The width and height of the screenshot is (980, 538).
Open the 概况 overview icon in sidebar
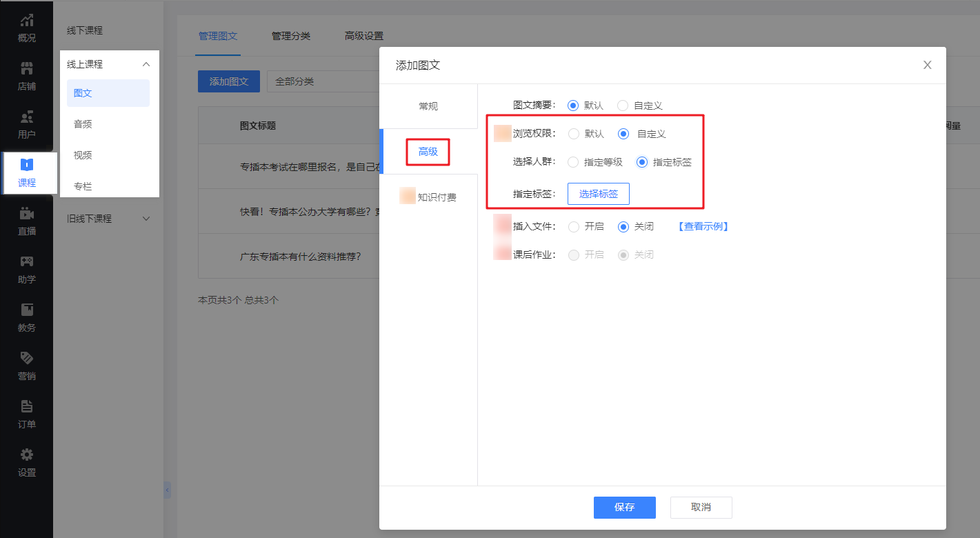(x=26, y=21)
